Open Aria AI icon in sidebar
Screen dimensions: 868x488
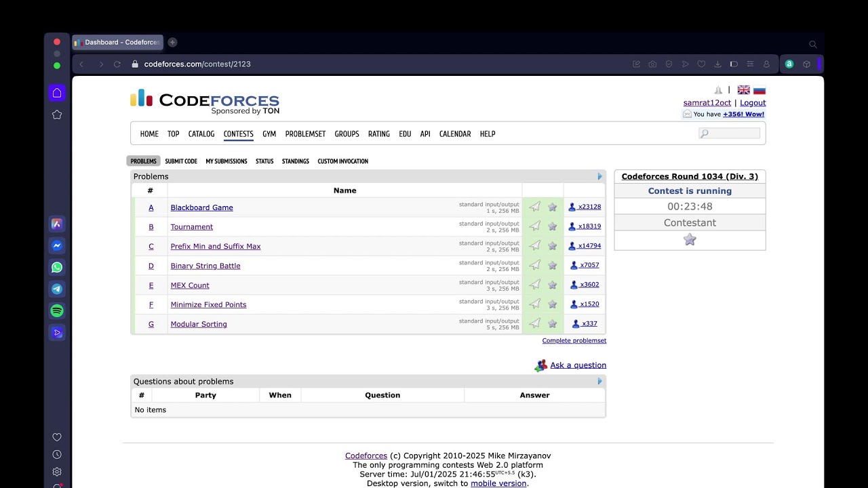pos(57,224)
